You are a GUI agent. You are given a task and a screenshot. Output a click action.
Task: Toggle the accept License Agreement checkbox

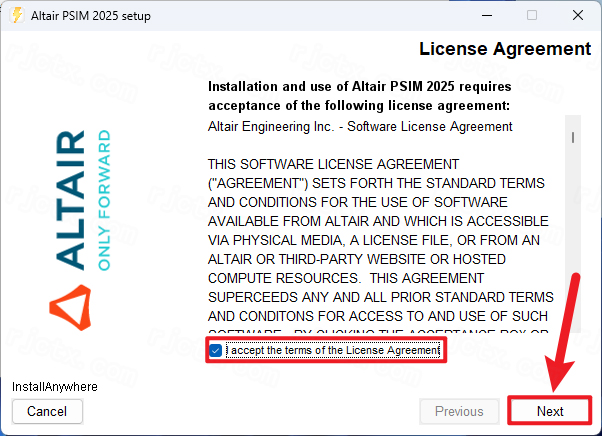(x=216, y=350)
